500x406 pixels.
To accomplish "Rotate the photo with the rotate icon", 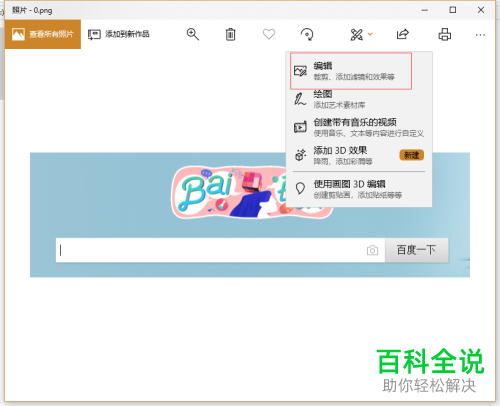I will tap(307, 34).
